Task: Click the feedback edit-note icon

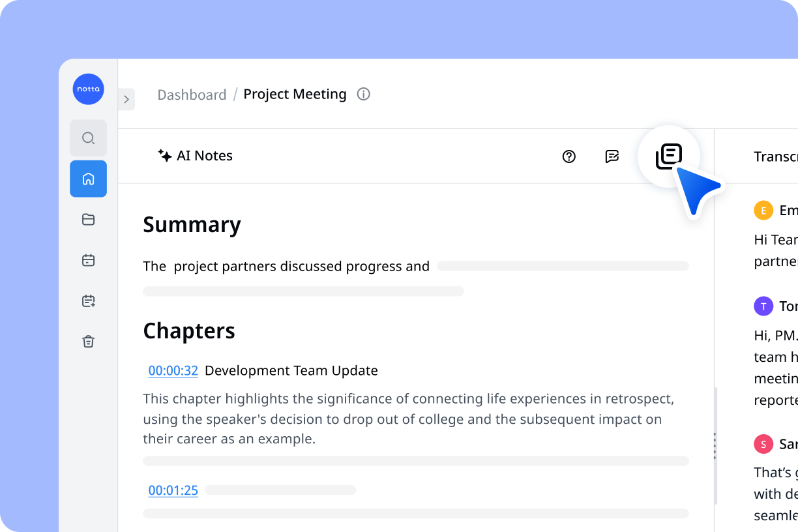Action: (612, 156)
